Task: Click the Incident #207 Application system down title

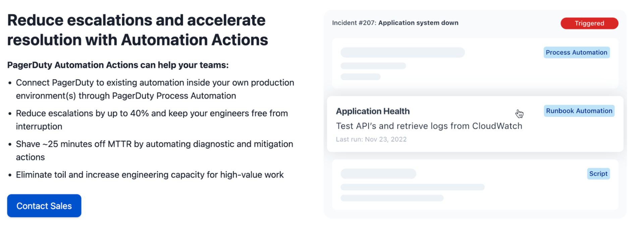Action: pyautogui.click(x=395, y=23)
